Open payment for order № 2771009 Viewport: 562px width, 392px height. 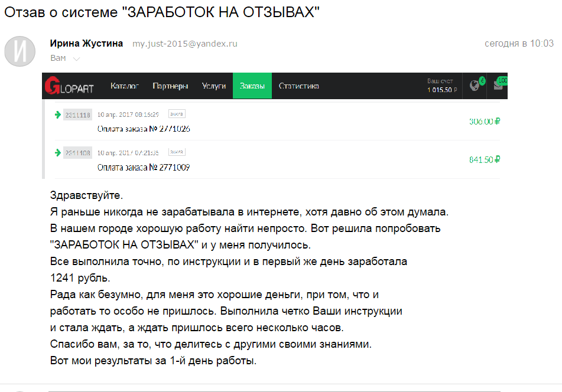144,168
